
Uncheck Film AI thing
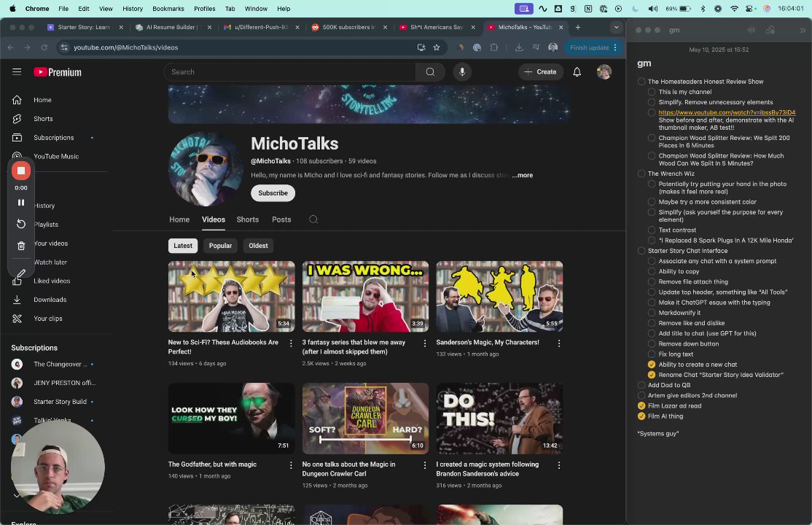pos(641,416)
